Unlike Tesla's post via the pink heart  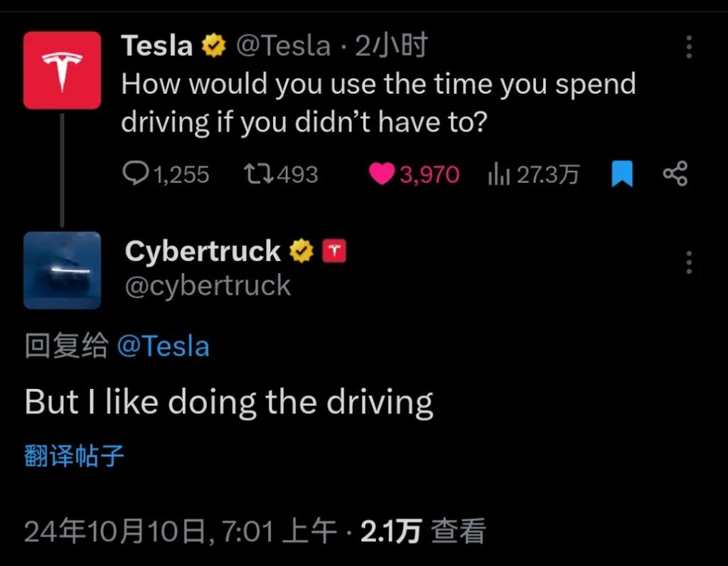click(x=382, y=174)
